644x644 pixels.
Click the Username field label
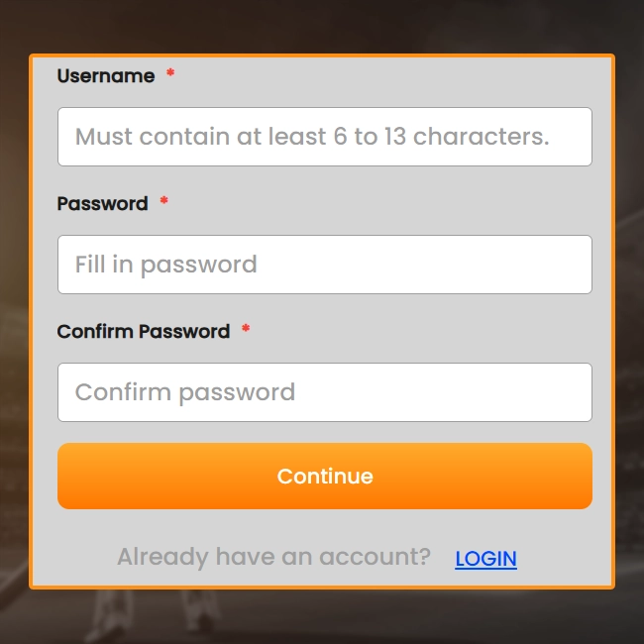106,76
